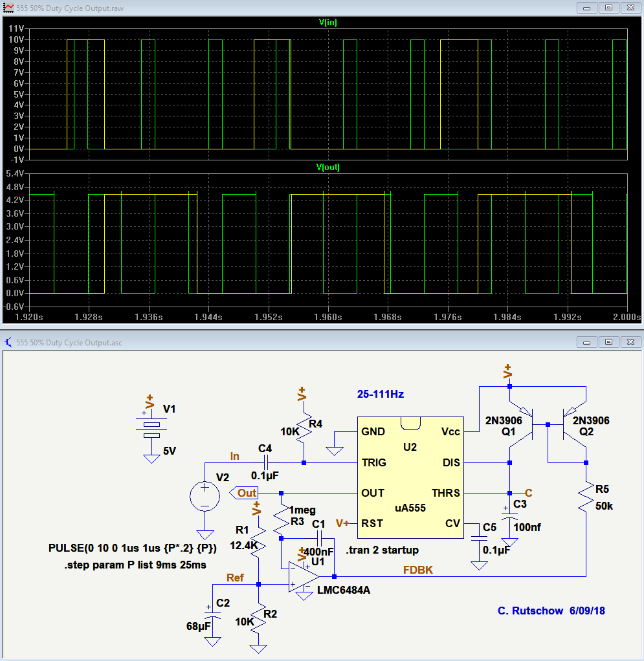Click ground symbol under V1 battery
Screen dimensions: 644x661
[x=151, y=459]
